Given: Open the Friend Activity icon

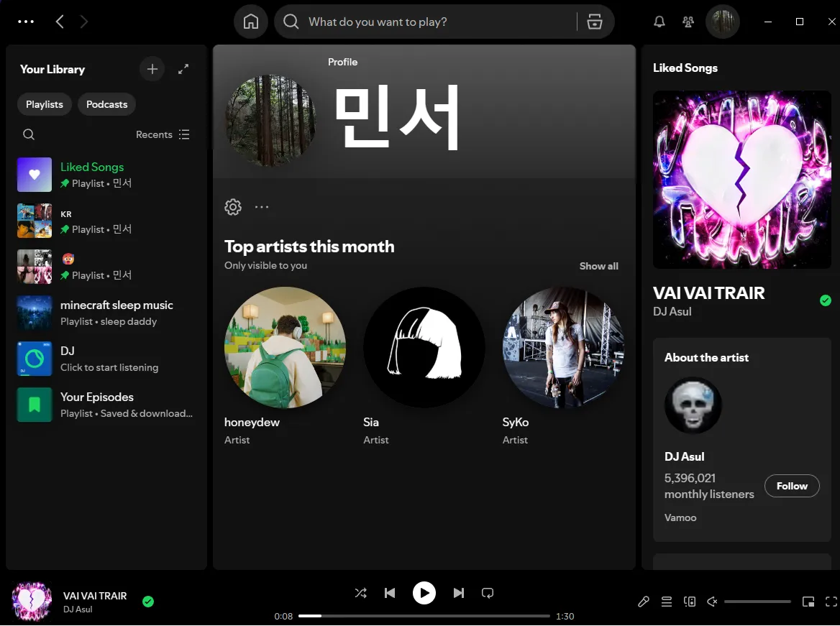Looking at the screenshot, I should [x=688, y=22].
